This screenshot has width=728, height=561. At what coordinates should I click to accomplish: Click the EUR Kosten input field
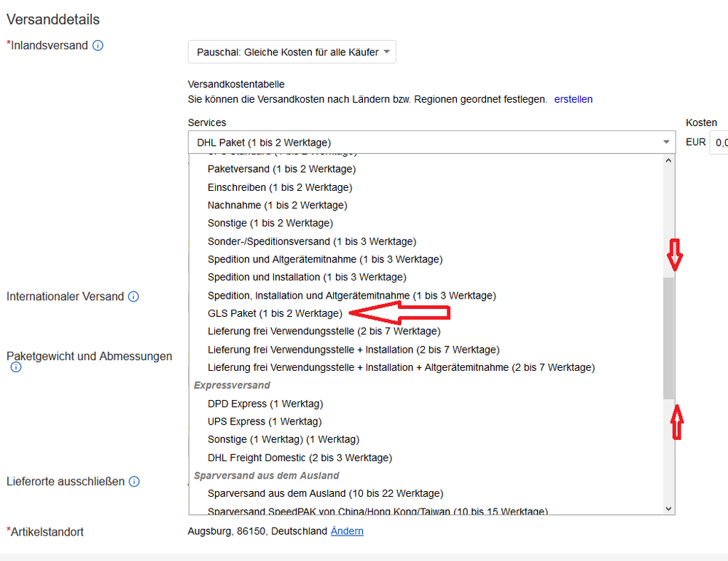(x=719, y=142)
